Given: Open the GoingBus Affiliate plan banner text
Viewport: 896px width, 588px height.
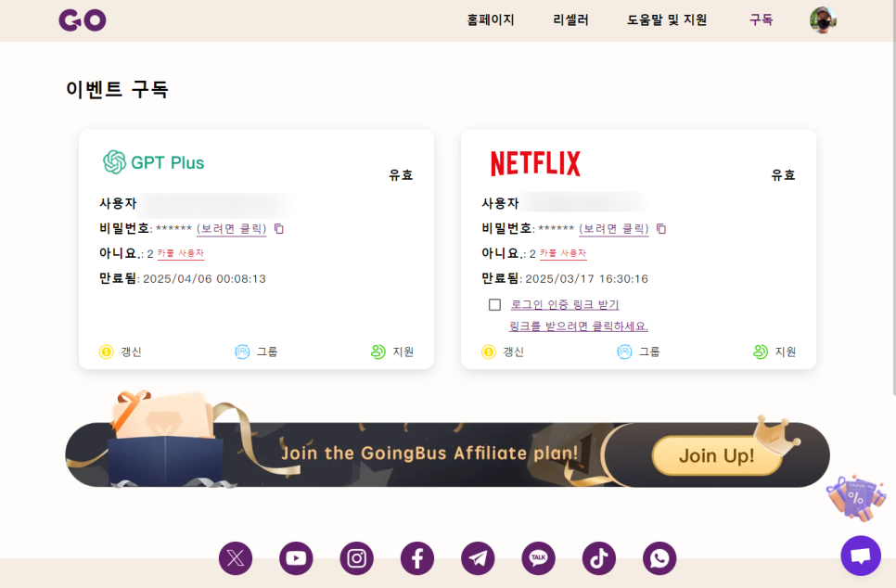Looking at the screenshot, I should pos(429,454).
